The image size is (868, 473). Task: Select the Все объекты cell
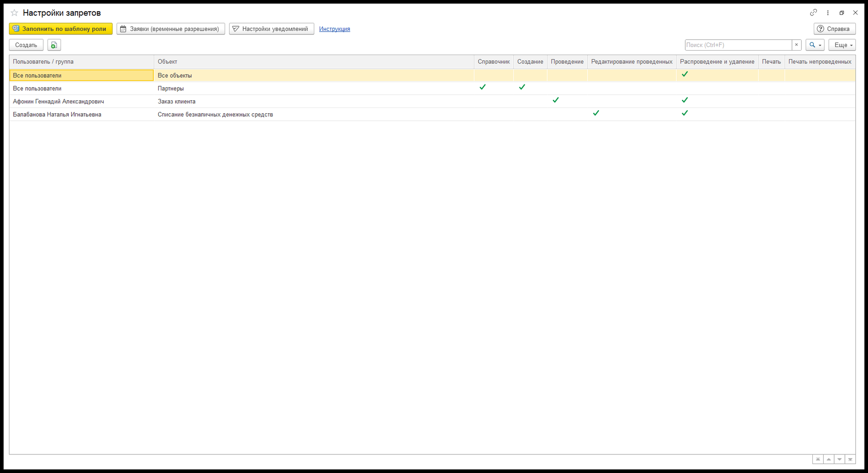click(314, 75)
